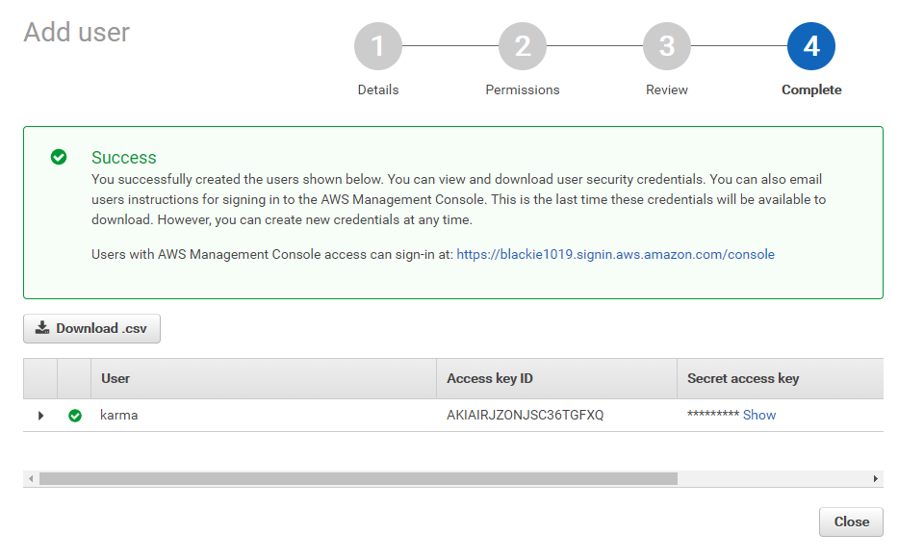
Task: Click the User column header
Action: [115, 378]
